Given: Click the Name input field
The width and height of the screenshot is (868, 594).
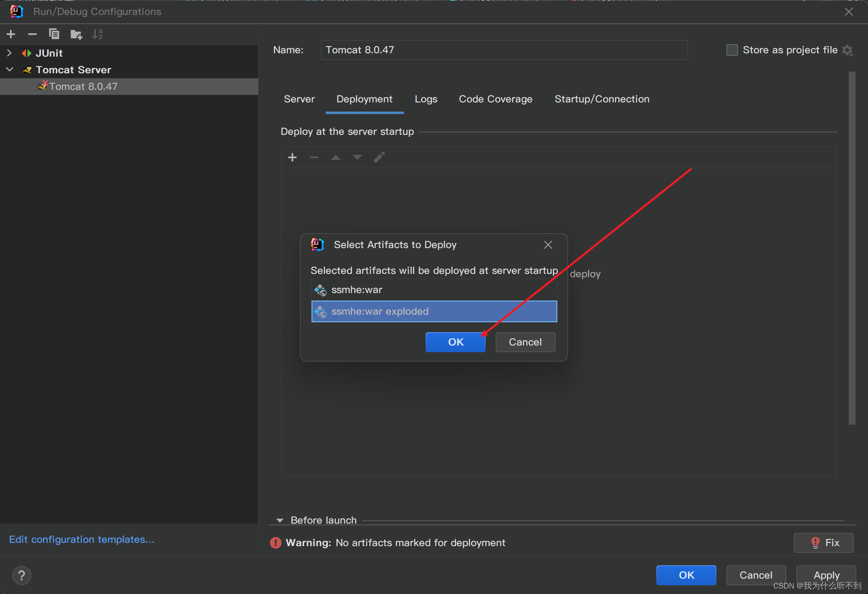Looking at the screenshot, I should [x=504, y=50].
